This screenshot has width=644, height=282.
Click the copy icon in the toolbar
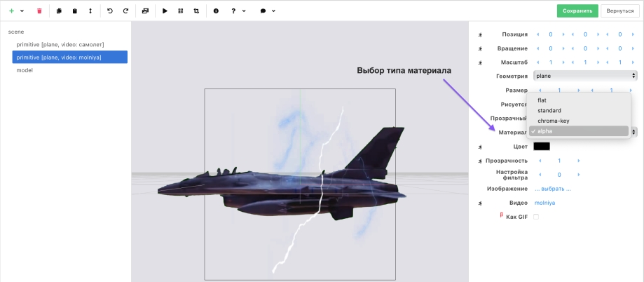59,11
